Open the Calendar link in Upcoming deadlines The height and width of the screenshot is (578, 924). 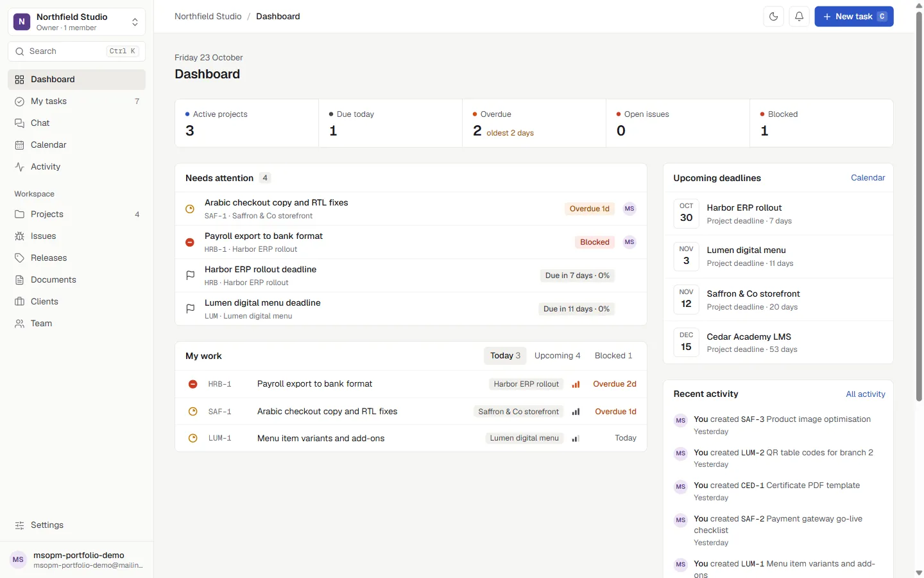868,178
